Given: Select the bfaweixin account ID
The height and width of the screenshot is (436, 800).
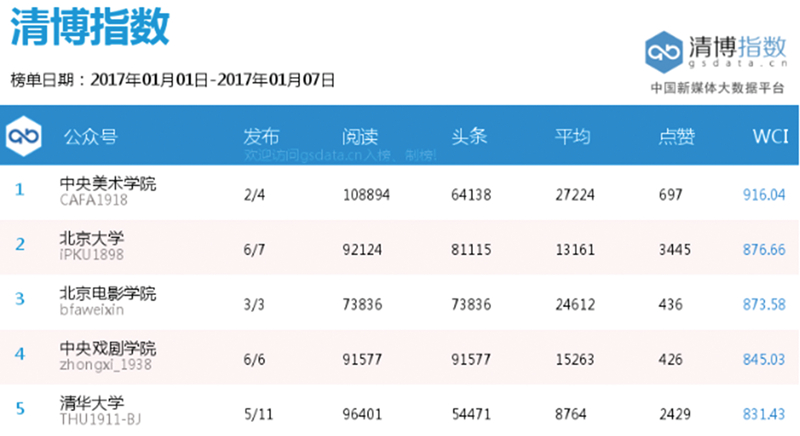Looking at the screenshot, I should click(x=91, y=310).
